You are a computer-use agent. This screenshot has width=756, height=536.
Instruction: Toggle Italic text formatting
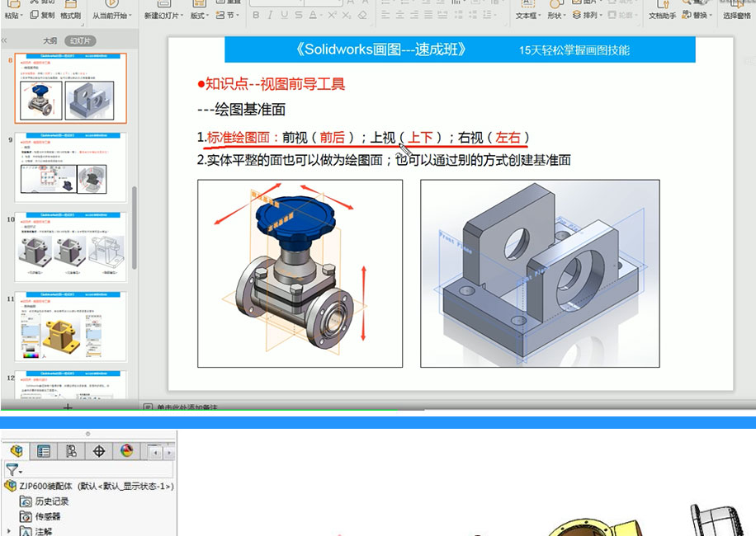pos(270,15)
